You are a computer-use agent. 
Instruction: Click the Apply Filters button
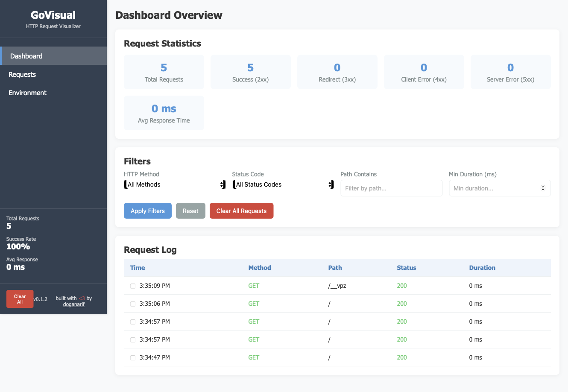click(x=148, y=211)
